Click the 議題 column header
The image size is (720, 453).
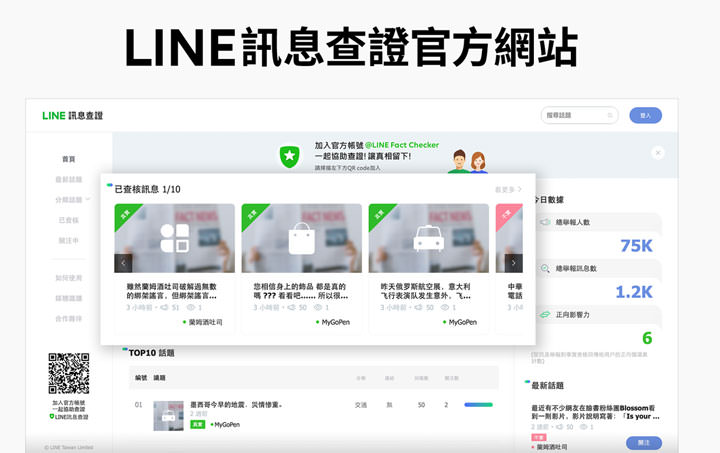pos(159,378)
